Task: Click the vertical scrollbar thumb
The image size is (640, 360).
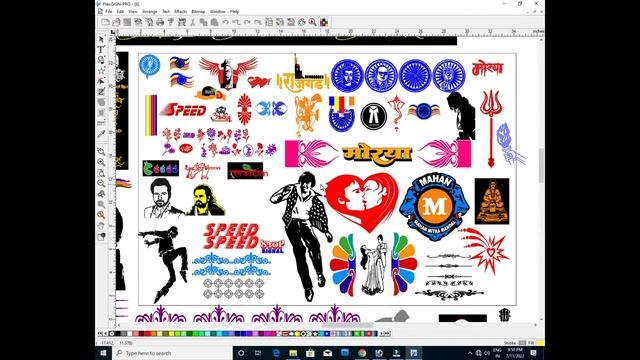Action: (541, 165)
